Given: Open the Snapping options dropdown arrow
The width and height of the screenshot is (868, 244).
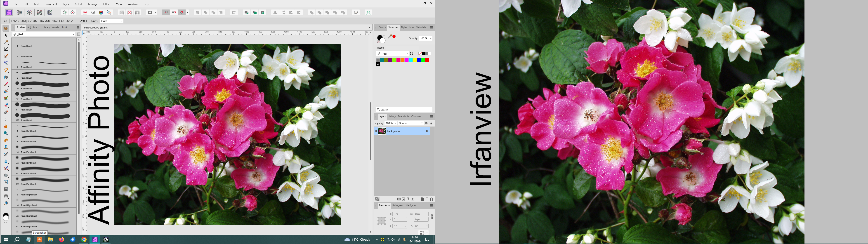Looking at the screenshot, I should click(187, 12).
